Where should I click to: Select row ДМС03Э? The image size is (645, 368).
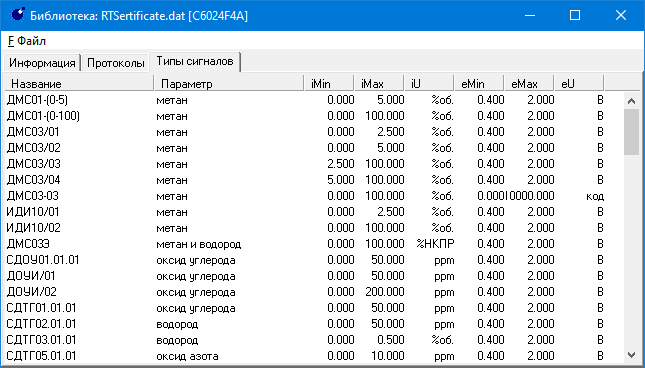coord(305,244)
